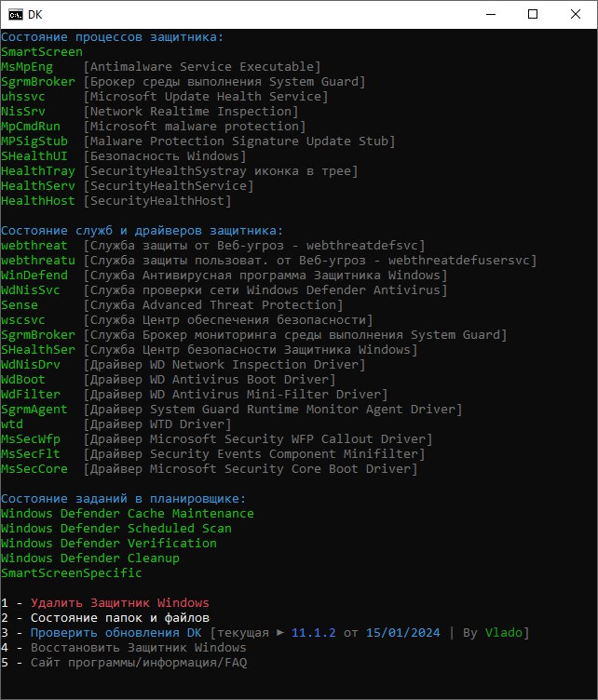Click Windows Defender Cleanup task
The width and height of the screenshot is (598, 700).
point(90,558)
